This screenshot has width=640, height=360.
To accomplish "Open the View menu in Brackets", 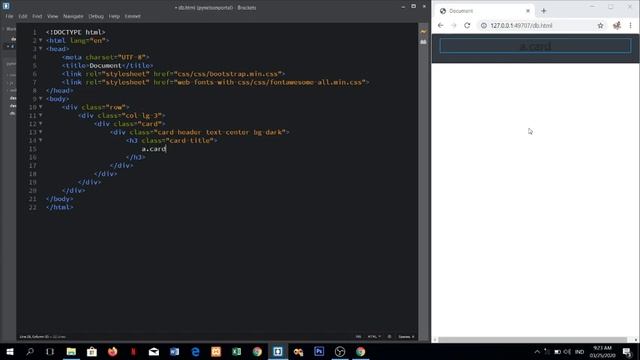I will [53, 16].
